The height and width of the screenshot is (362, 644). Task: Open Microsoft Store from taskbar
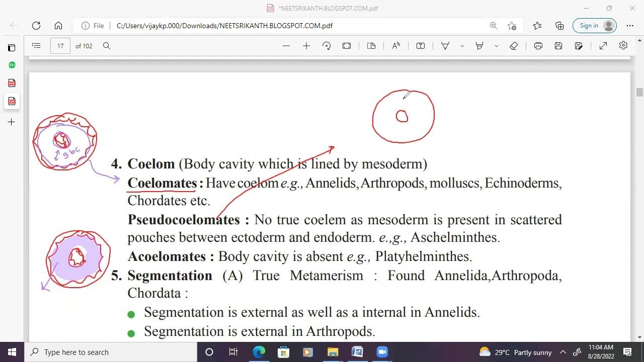pos(283,352)
